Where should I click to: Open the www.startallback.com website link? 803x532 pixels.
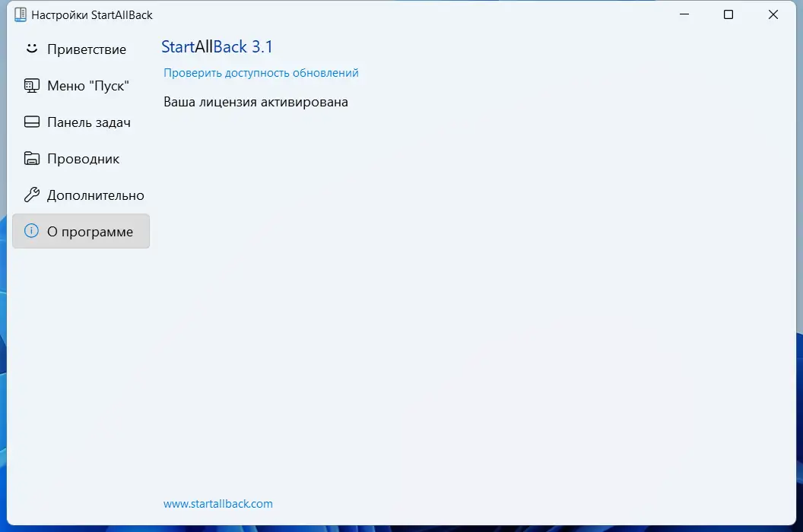pyautogui.click(x=217, y=503)
